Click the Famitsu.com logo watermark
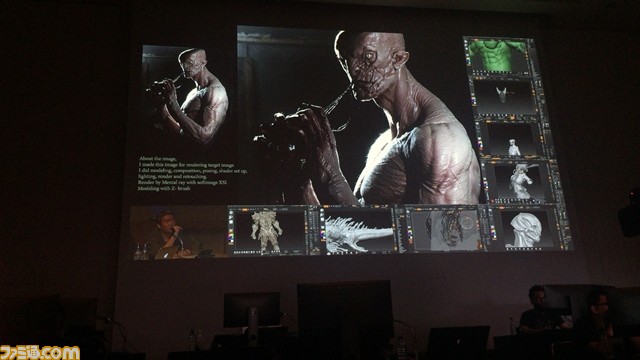The width and height of the screenshot is (640, 360). click(40, 353)
